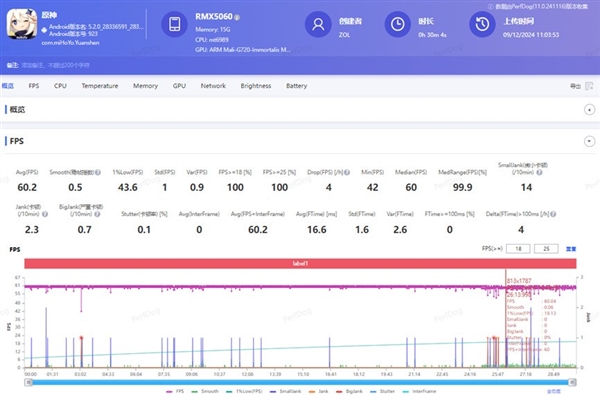Click the FPS threshold field showing 25

point(546,249)
